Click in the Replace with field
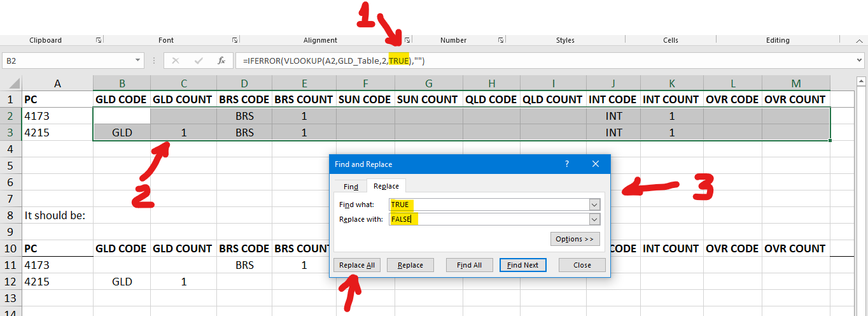 point(489,219)
